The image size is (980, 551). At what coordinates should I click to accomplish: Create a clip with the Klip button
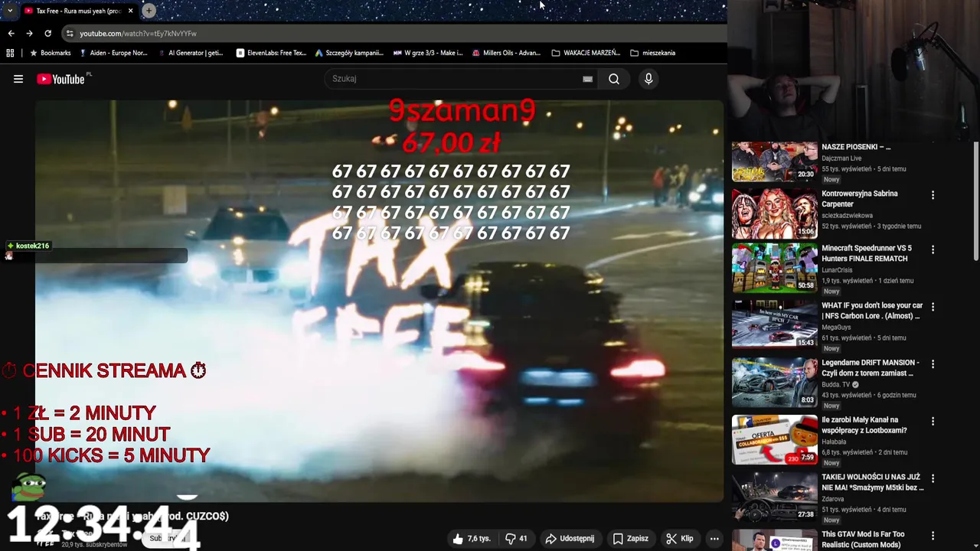point(679,539)
